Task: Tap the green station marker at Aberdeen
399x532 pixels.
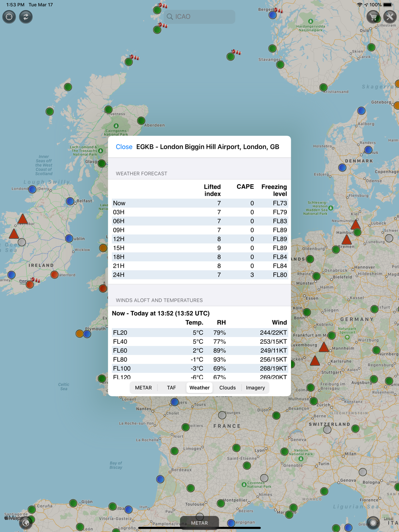Action: click(141, 120)
